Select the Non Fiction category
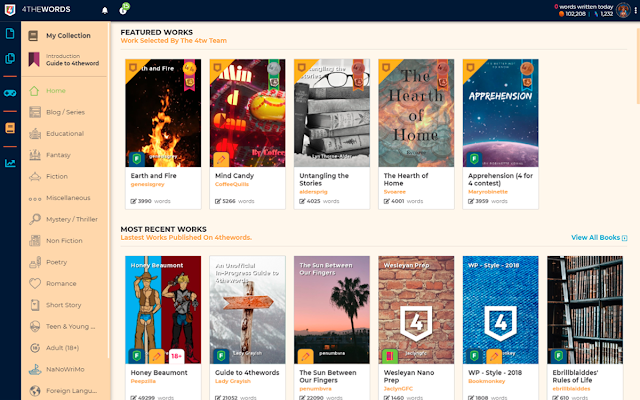The image size is (640, 400). tap(64, 240)
